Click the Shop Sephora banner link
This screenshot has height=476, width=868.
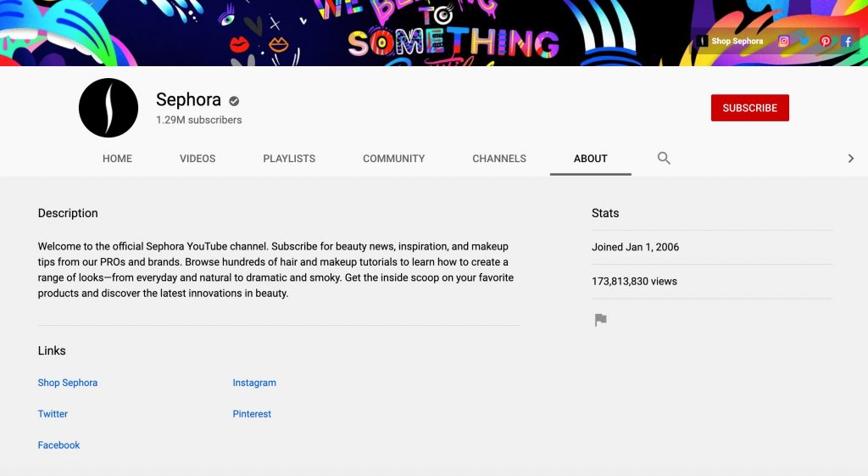pos(730,41)
